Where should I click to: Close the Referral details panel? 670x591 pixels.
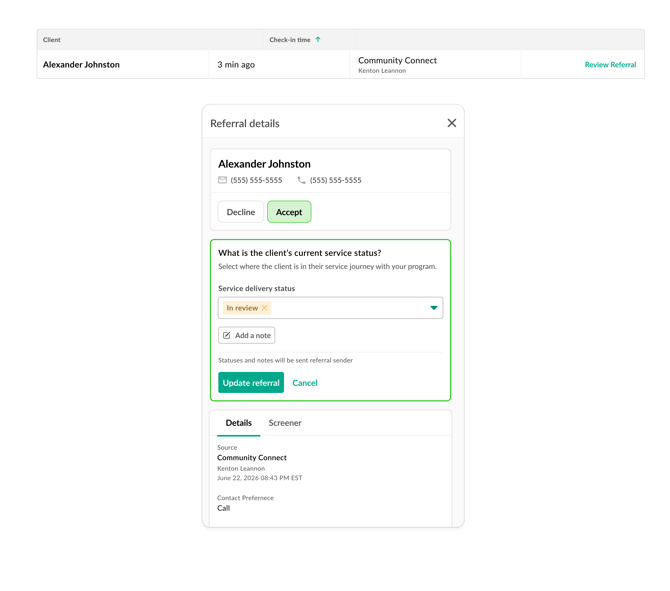452,123
